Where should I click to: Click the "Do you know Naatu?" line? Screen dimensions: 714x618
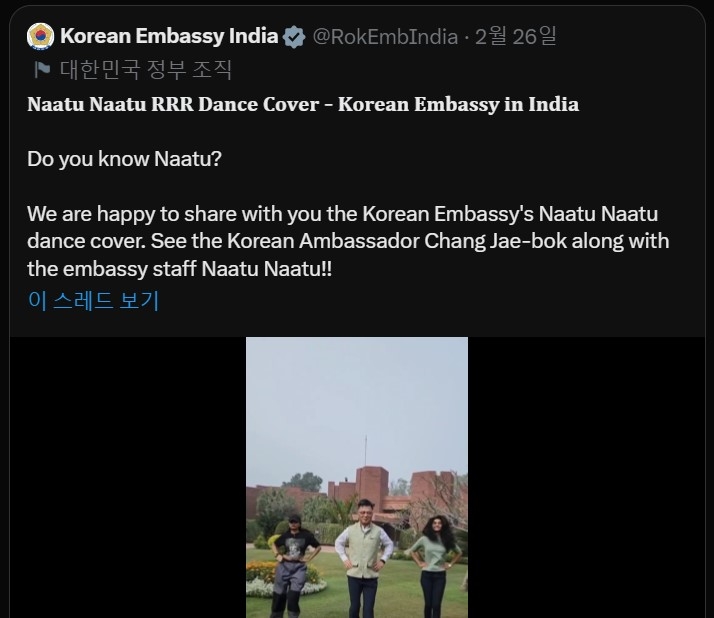click(124, 159)
